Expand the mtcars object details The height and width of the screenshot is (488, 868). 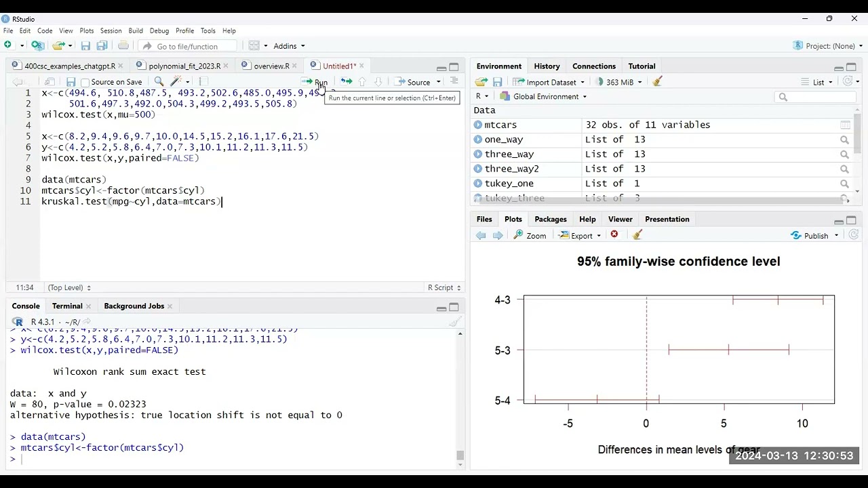(478, 125)
